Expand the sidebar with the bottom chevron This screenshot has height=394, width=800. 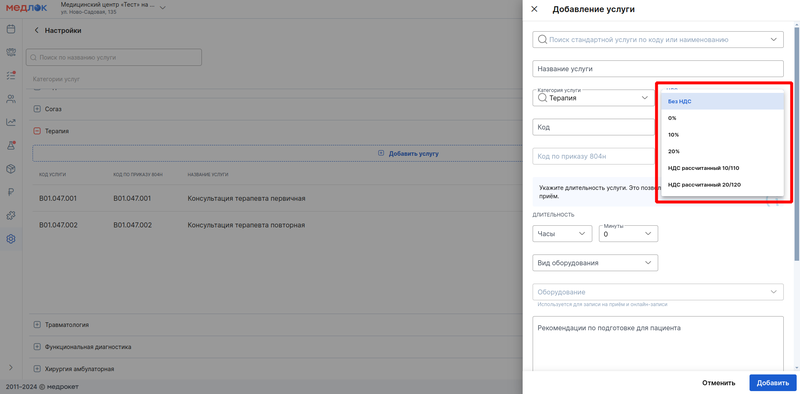pos(11,367)
